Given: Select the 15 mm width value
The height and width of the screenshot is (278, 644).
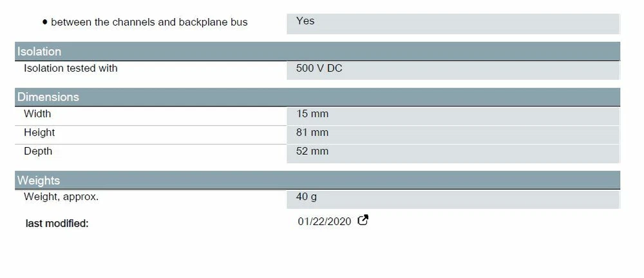Looking at the screenshot, I should click(312, 114).
